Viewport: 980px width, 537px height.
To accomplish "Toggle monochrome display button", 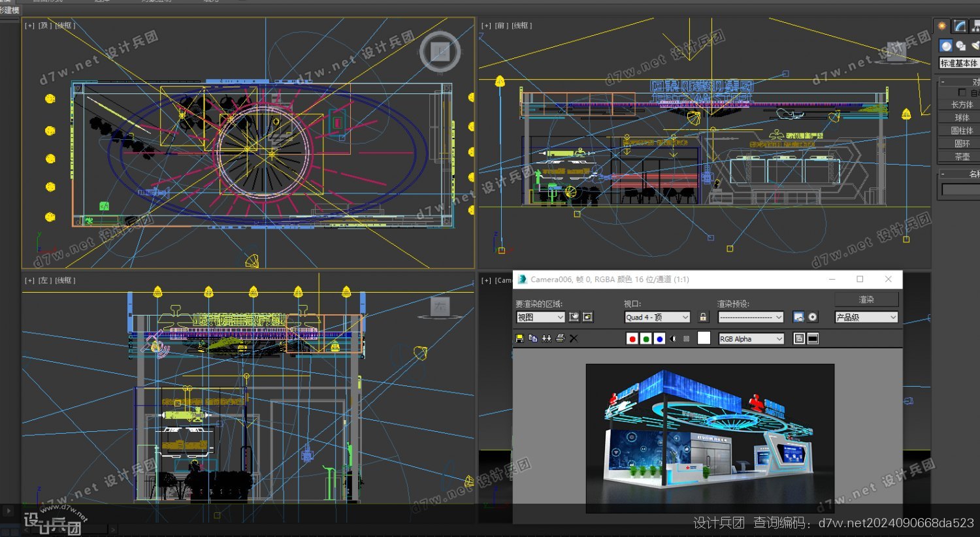I will click(686, 338).
